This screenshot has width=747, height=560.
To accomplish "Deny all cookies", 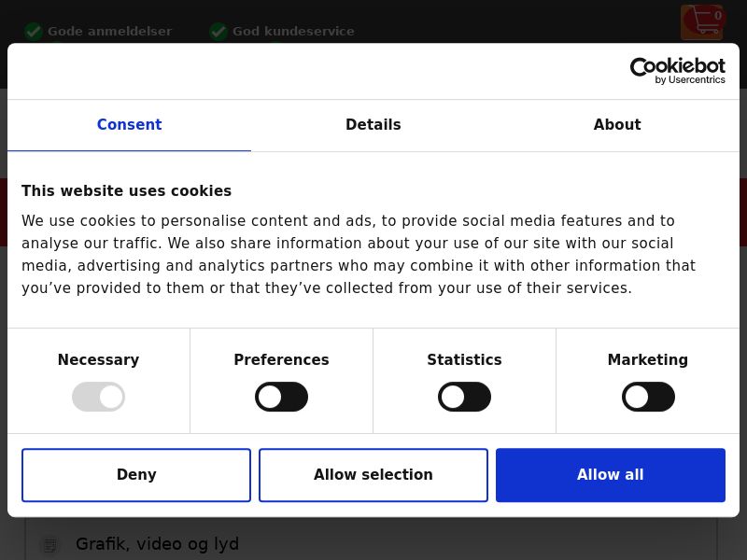I will coord(136,475).
